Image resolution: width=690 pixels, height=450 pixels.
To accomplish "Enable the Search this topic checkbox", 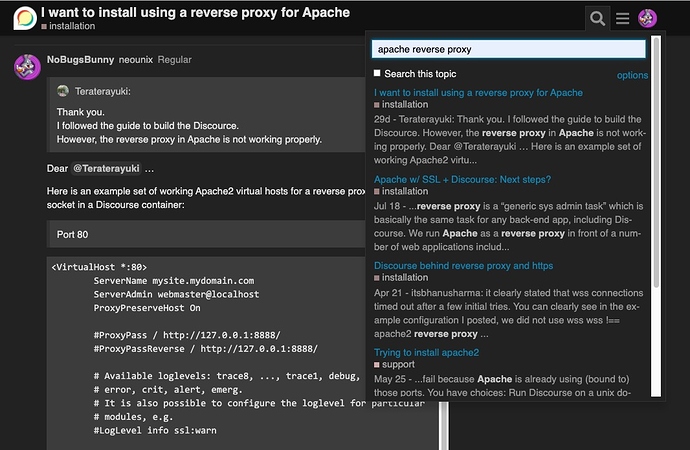I will click(377, 73).
